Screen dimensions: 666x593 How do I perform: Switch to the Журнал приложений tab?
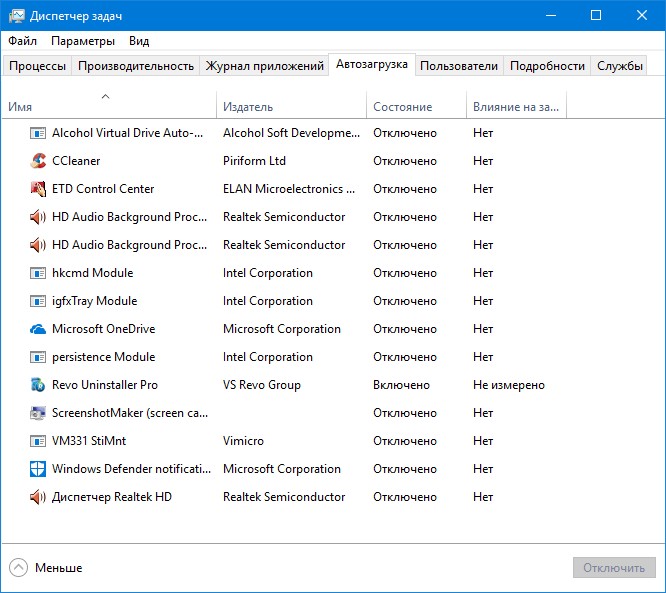pyautogui.click(x=264, y=66)
